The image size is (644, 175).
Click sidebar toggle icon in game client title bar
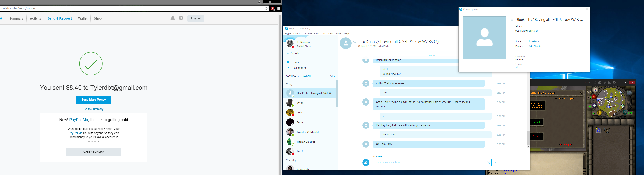click(610, 82)
